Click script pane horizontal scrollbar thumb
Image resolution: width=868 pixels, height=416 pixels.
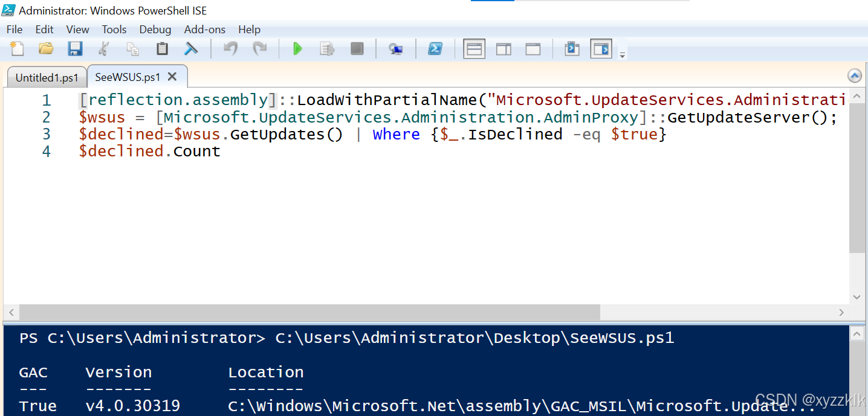[309, 312]
